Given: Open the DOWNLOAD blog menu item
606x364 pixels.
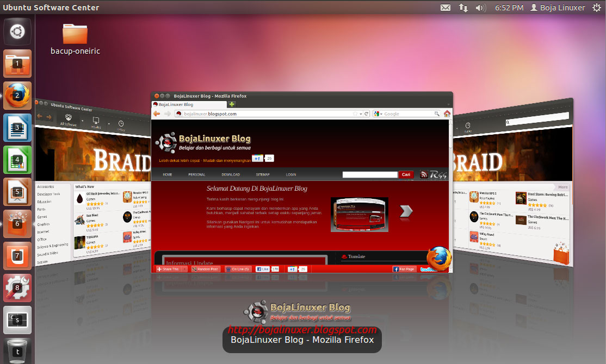Looking at the screenshot, I should pos(231,174).
